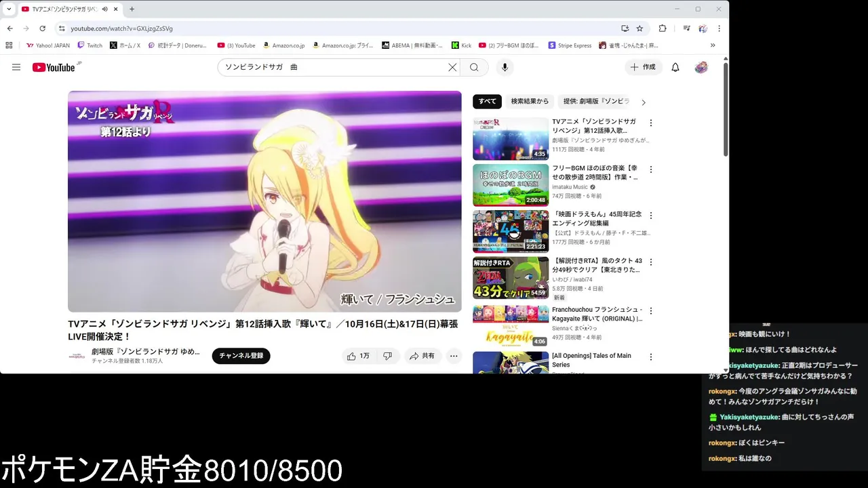868x488 pixels.
Task: Open options for フリーBGM ほのぼの音楽 video
Action: coord(651,169)
